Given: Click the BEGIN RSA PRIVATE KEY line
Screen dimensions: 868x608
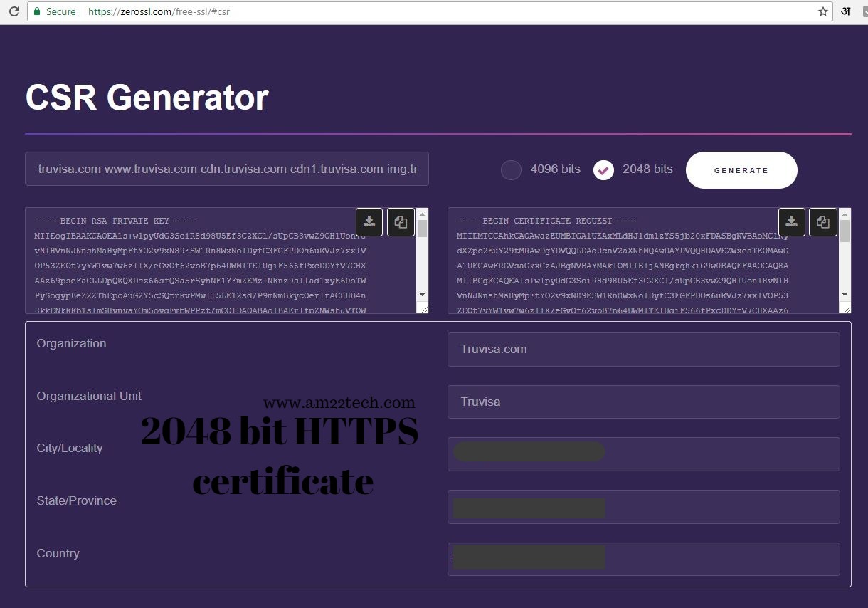Looking at the screenshot, I should (115, 221).
